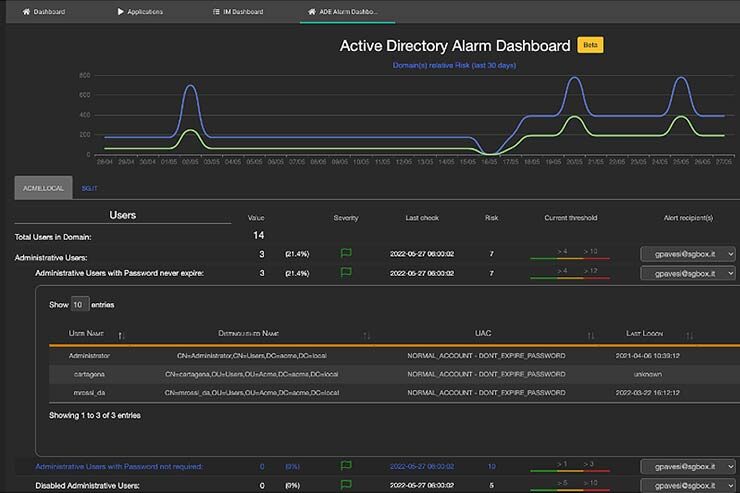Image resolution: width=740 pixels, height=493 pixels.
Task: Sort table by Last Logon column arrows
Action: tap(690, 335)
